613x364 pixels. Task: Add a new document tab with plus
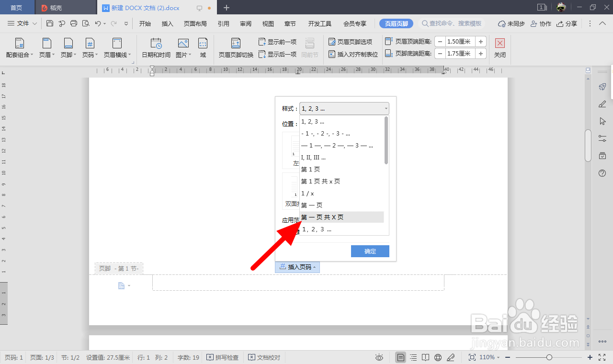(227, 8)
